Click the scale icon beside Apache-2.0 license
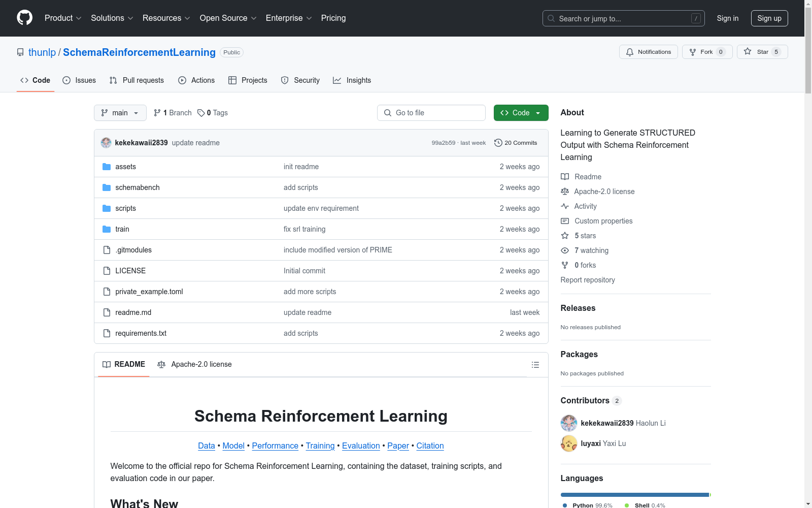812x508 pixels. 565,192
